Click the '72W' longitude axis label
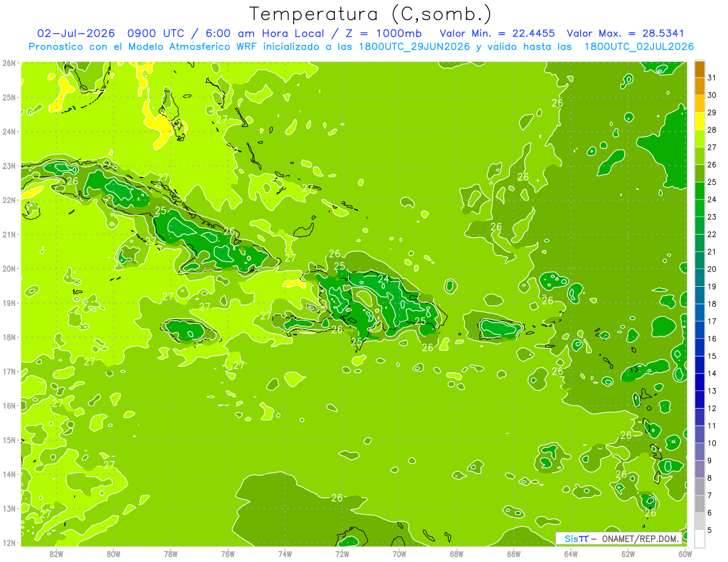The height and width of the screenshot is (562, 728). click(342, 554)
